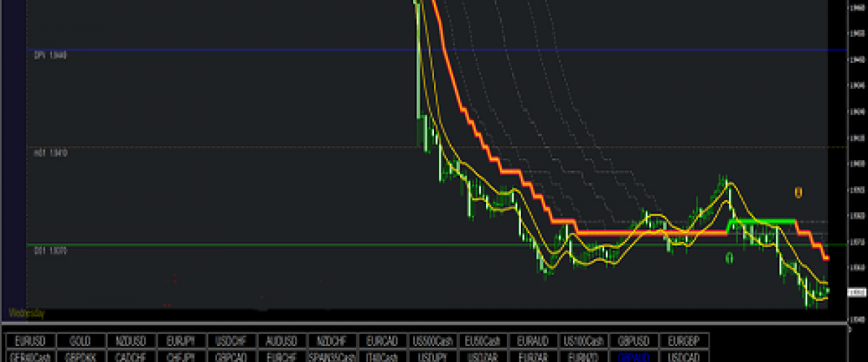This screenshot has width=868, height=362.
Task: Select the orange 0 signal marker
Action: pyautogui.click(x=799, y=192)
